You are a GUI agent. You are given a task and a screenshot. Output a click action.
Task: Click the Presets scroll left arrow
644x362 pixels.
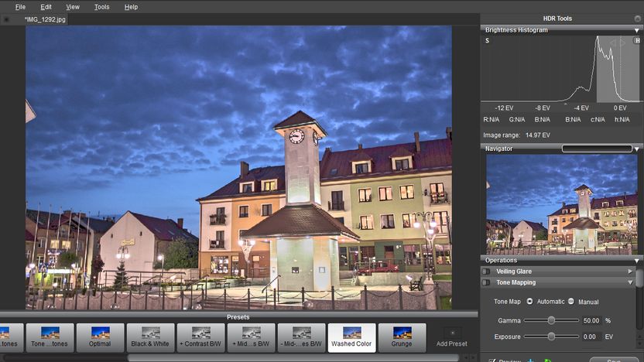(x=466, y=358)
